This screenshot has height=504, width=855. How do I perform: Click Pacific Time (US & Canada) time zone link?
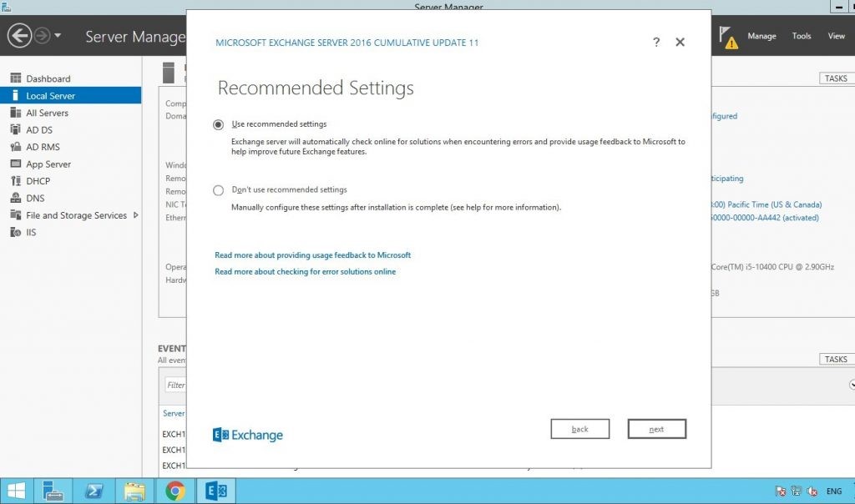click(766, 204)
